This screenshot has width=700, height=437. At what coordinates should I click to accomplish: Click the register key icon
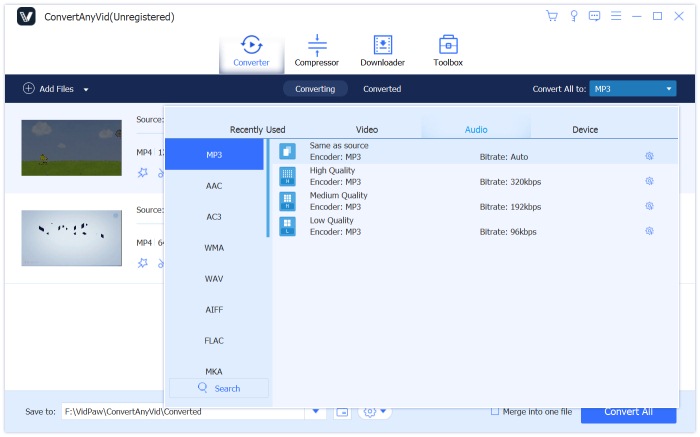574,16
